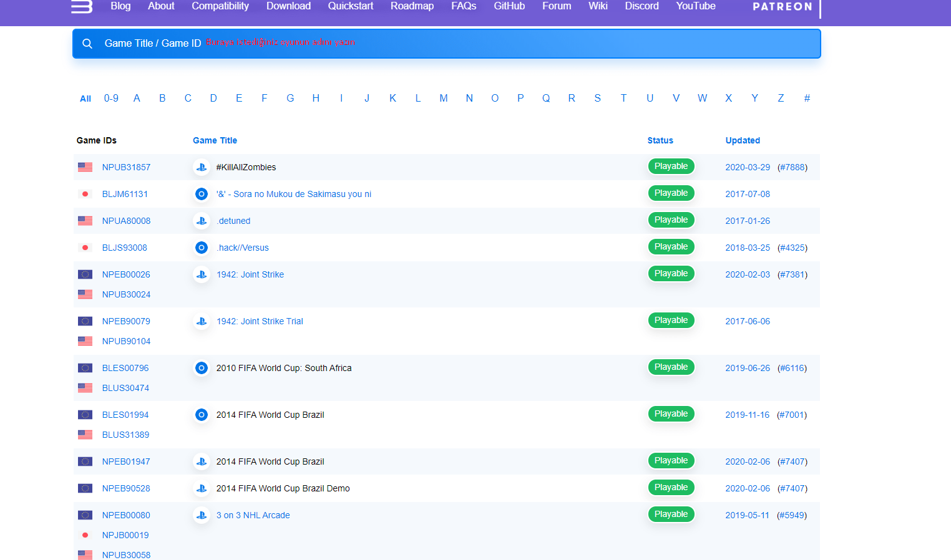Click the US flag beside NPUB31857
Screen dimensions: 951x560
pos(85,167)
